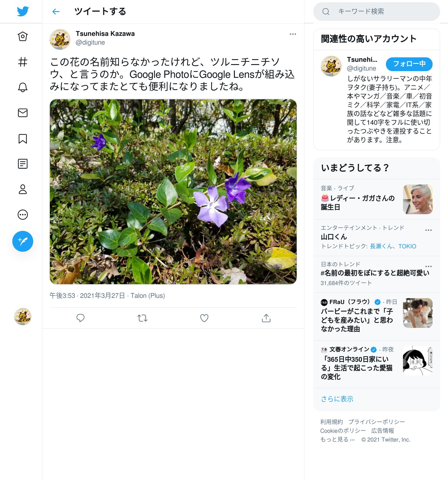Open the Messages envelope icon

23,113
